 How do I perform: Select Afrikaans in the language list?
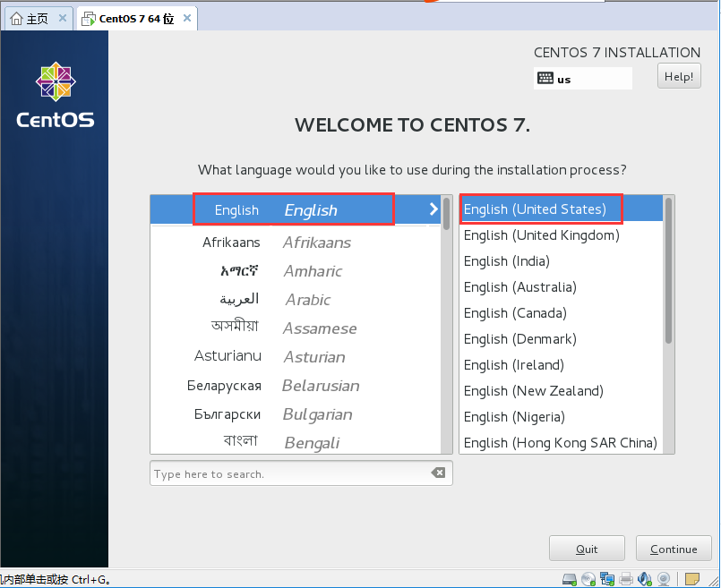coord(296,242)
